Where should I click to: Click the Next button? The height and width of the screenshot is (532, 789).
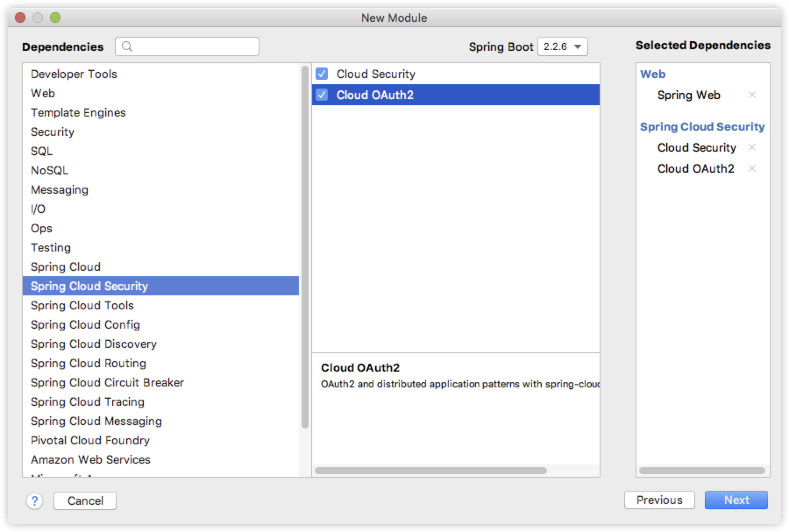(x=736, y=500)
